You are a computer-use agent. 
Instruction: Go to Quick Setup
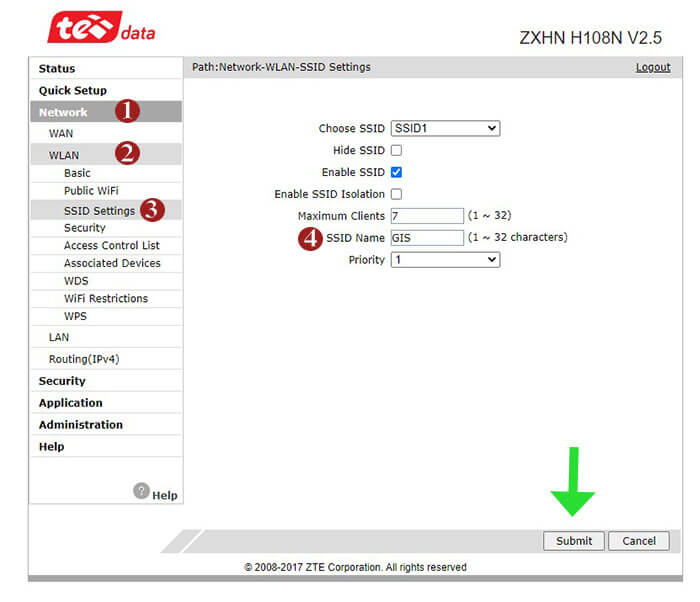[x=72, y=90]
